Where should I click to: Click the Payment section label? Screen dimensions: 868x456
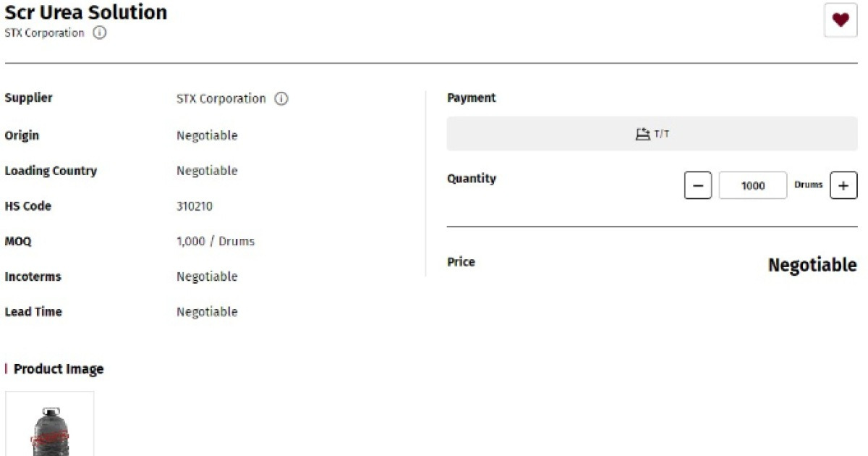(x=472, y=98)
